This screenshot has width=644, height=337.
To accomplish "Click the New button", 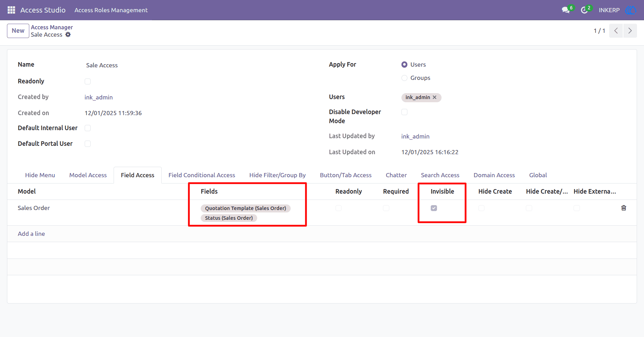I will [x=18, y=31].
